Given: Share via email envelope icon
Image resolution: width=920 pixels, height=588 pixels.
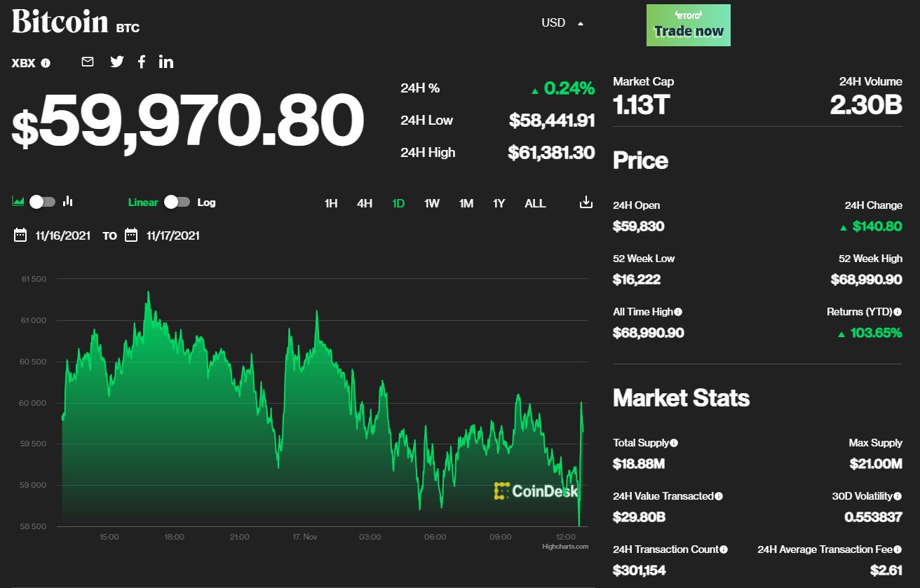Looking at the screenshot, I should tap(88, 62).
